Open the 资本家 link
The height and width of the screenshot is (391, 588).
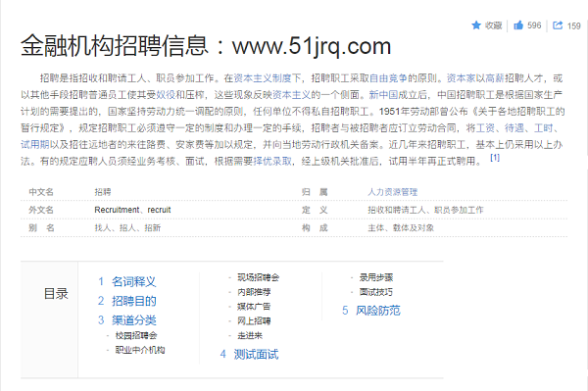[461, 78]
